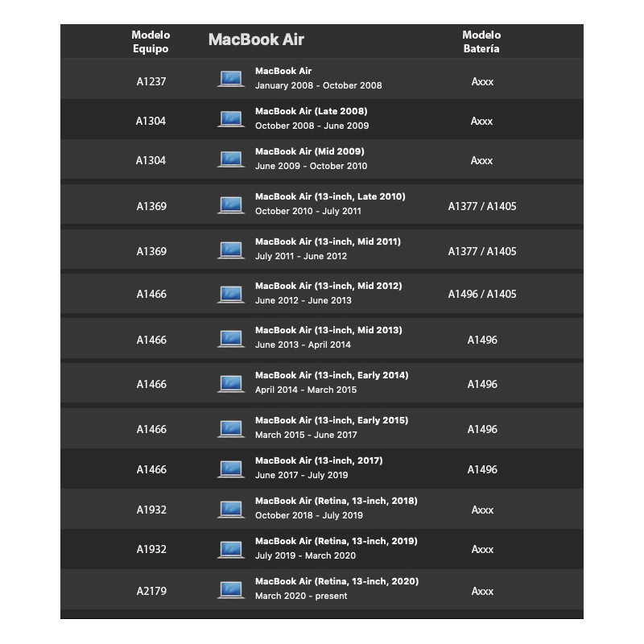
Task: Select 'MacBook Air (13-inch, Mid 2011)' title
Action: 328,242
